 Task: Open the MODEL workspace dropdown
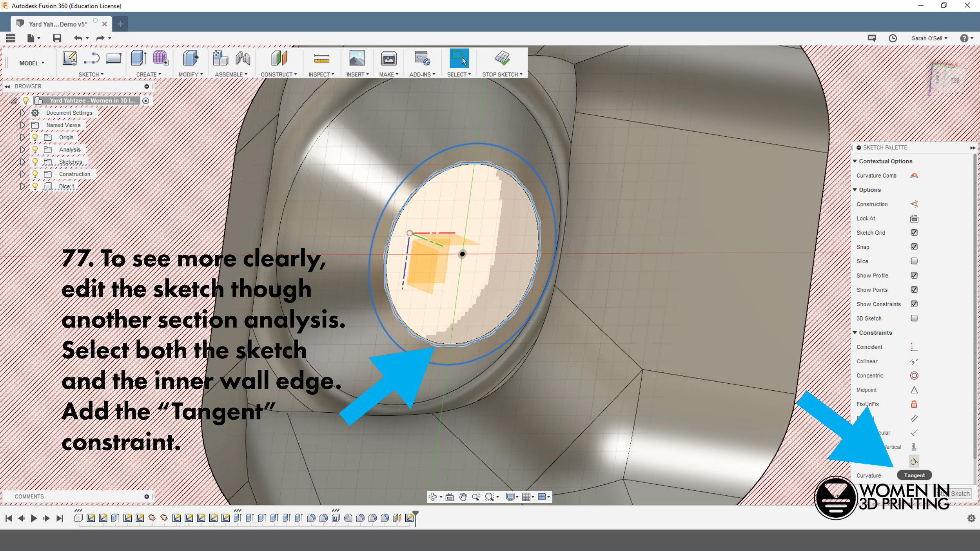(32, 63)
